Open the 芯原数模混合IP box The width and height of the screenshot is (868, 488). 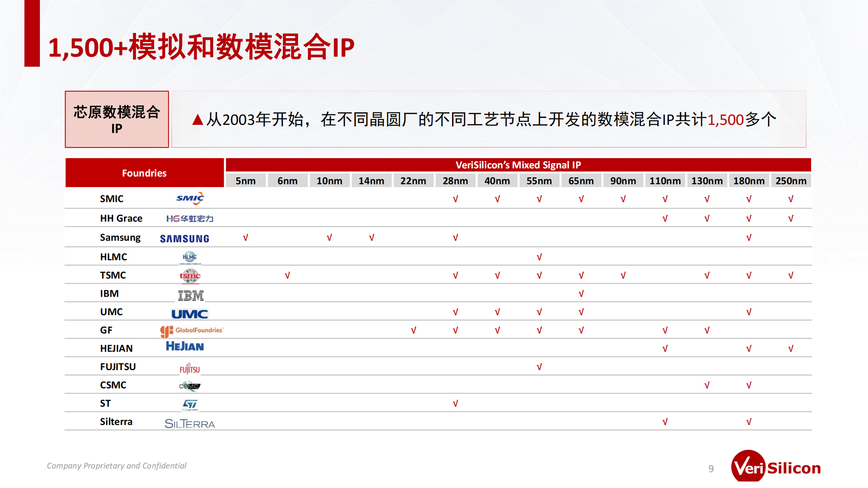coord(116,119)
